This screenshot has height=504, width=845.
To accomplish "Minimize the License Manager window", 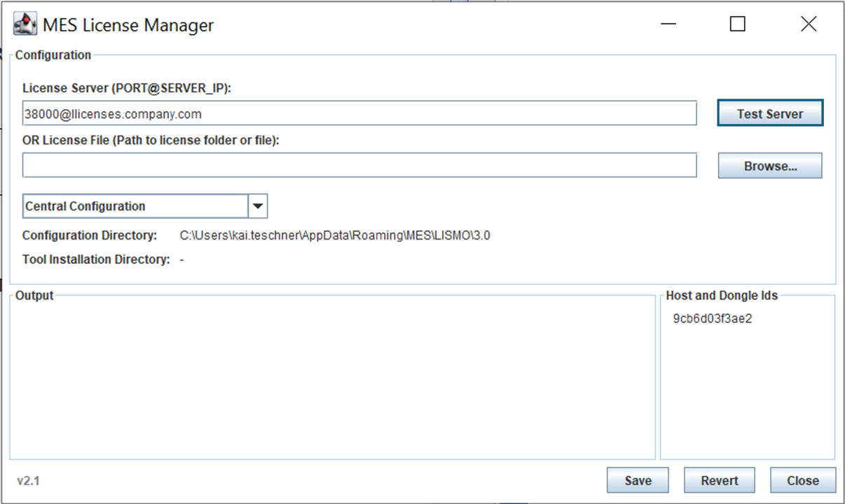I will [x=668, y=24].
